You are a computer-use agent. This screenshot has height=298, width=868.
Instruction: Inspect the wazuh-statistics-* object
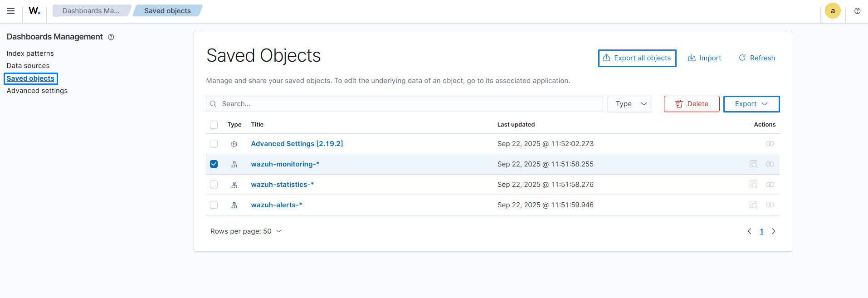pyautogui.click(x=753, y=185)
